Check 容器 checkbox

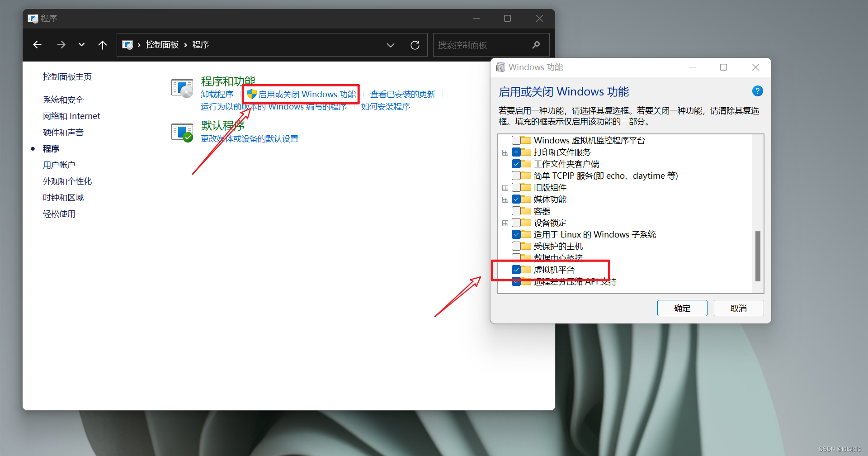coord(516,211)
